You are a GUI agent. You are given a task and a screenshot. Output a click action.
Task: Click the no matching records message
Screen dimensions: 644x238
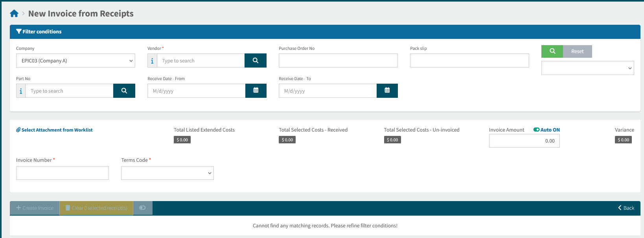pos(325,226)
